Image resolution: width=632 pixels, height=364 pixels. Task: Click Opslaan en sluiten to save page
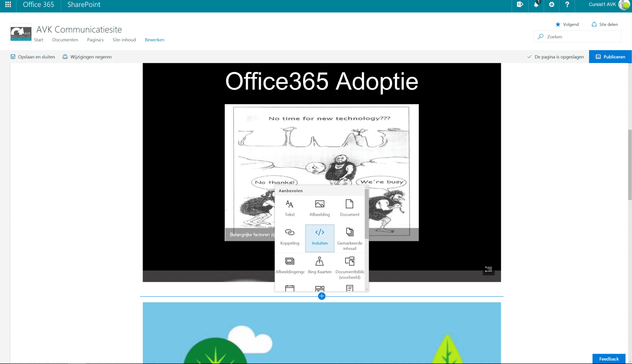coord(33,57)
